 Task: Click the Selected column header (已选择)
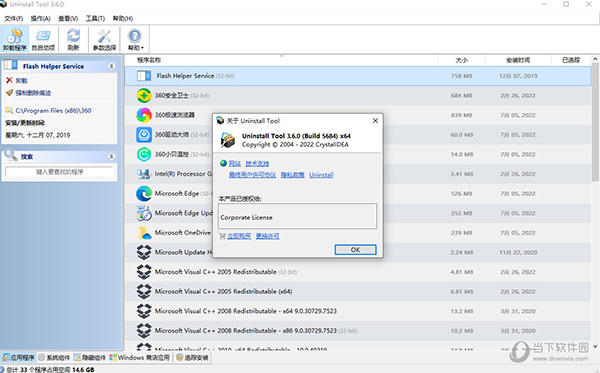[x=571, y=60]
